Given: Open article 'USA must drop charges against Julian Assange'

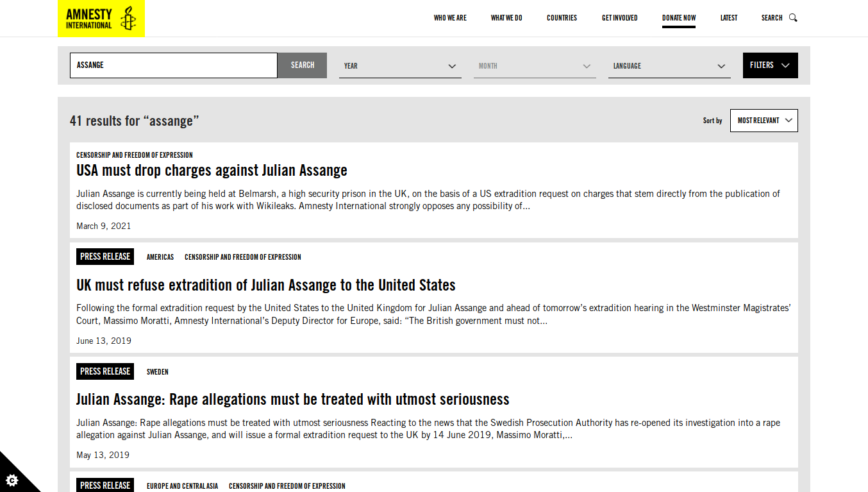Looking at the screenshot, I should (x=212, y=171).
